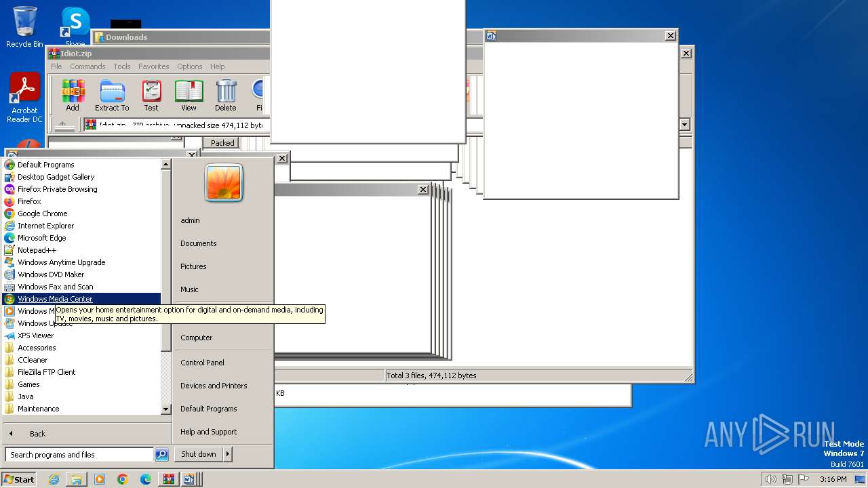Screen dimensions: 868x488
Task: Open WinRAR Favorites menu
Action: coord(154,66)
